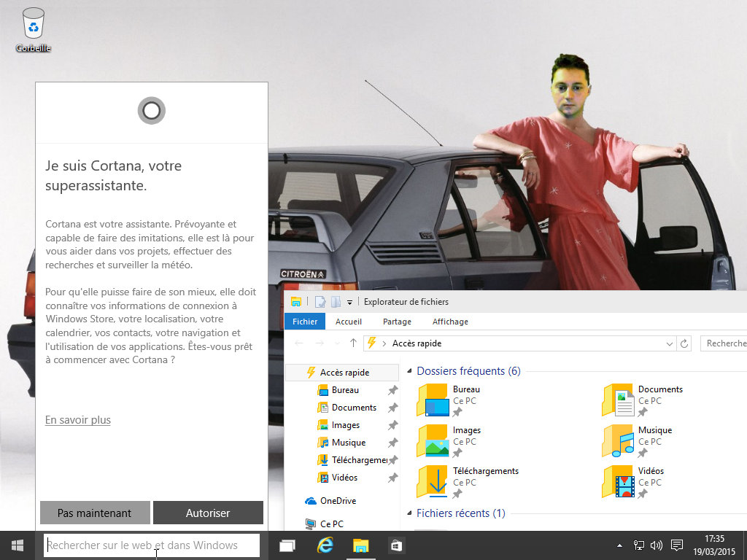Click the Cortana circle icon

(x=151, y=110)
